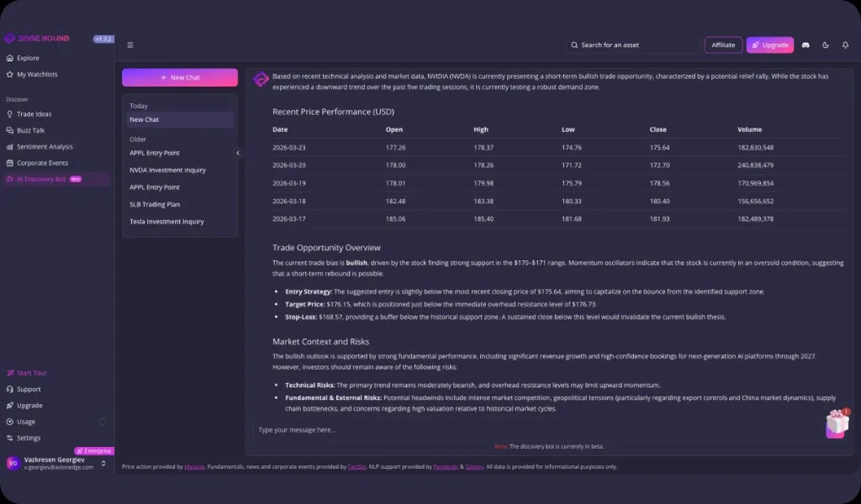Image resolution: width=861 pixels, height=504 pixels.
Task: Click the Sage Hound logo
Action: point(34,39)
